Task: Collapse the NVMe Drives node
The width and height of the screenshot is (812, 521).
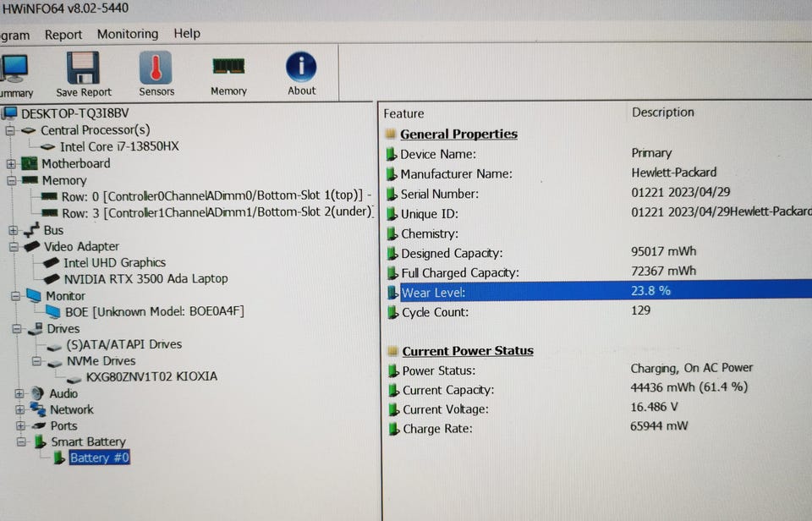Action: click(x=36, y=361)
